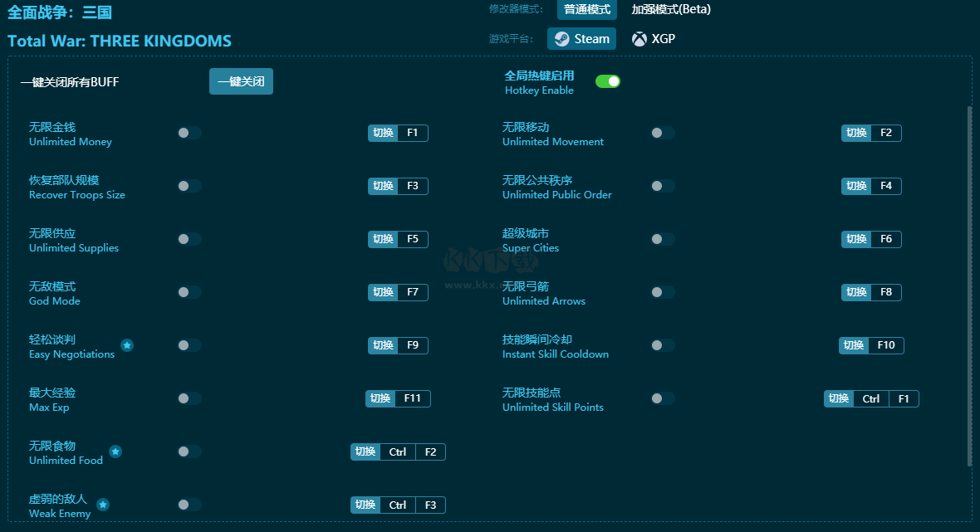980x532 pixels.
Task: Switch on Unlimited Food toggle
Action: point(189,451)
